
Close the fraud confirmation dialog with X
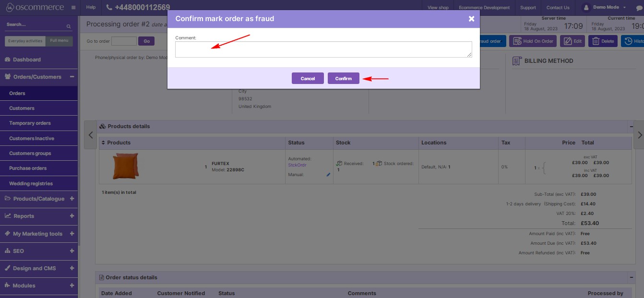click(x=471, y=19)
